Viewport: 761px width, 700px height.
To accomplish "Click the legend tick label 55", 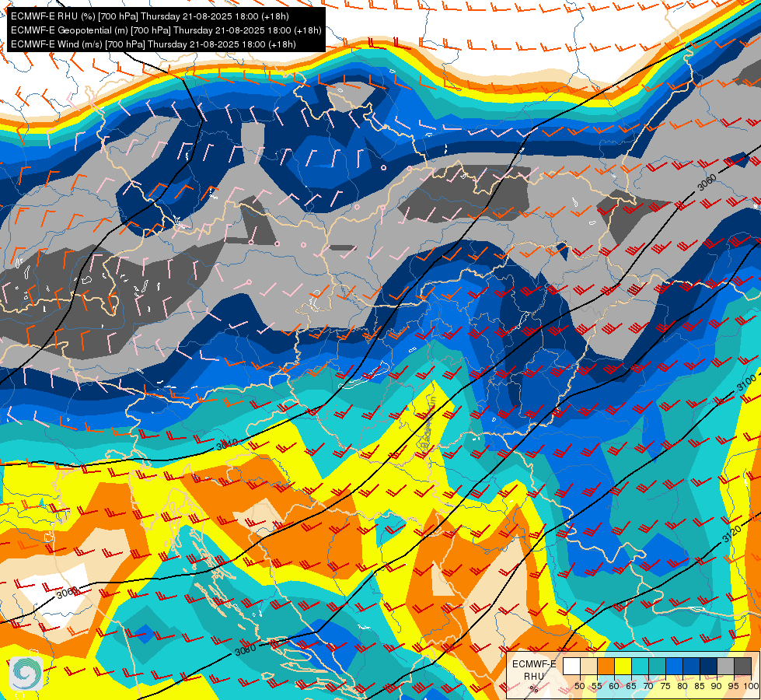I will tap(597, 686).
